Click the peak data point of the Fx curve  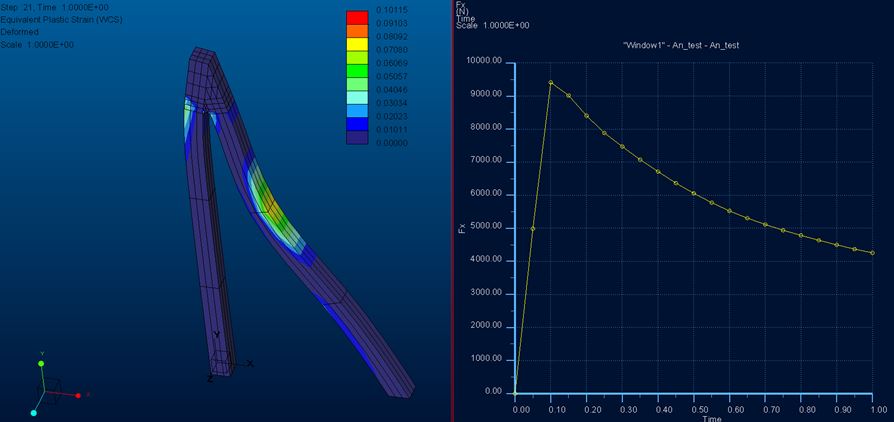550,82
